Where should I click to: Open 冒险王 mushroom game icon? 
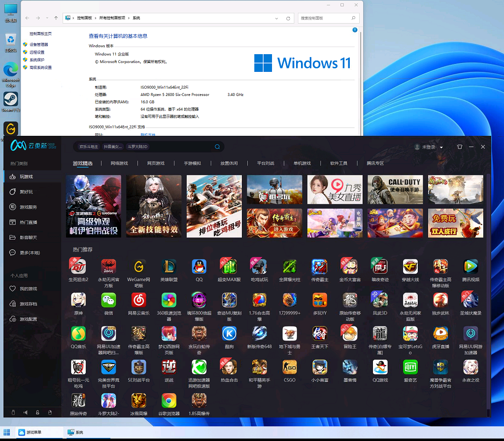(x=350, y=334)
